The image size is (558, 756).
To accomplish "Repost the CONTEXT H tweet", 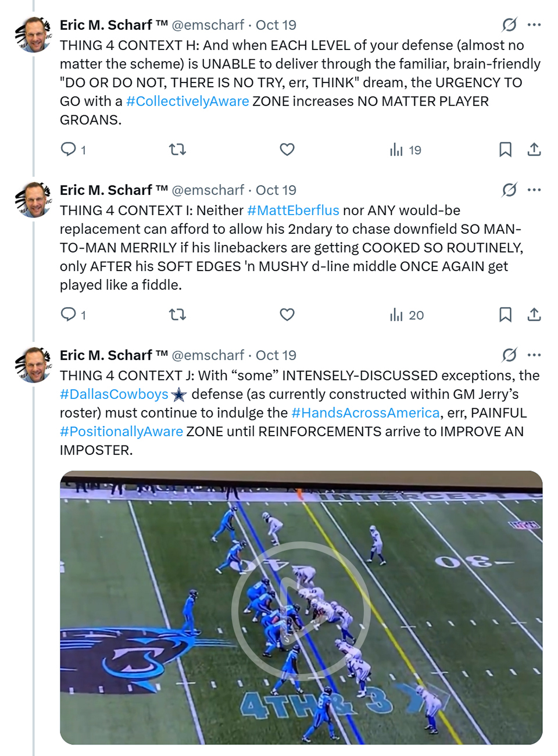I will (x=177, y=149).
